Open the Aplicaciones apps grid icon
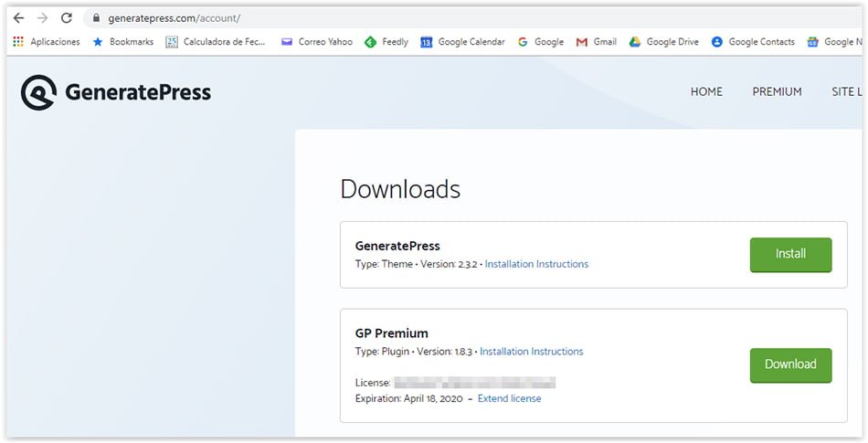 (18, 41)
